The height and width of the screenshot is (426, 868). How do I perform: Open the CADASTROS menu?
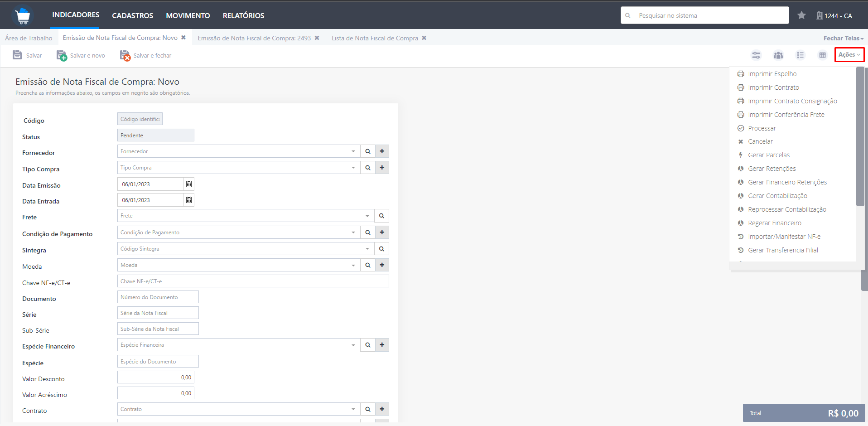pos(133,15)
